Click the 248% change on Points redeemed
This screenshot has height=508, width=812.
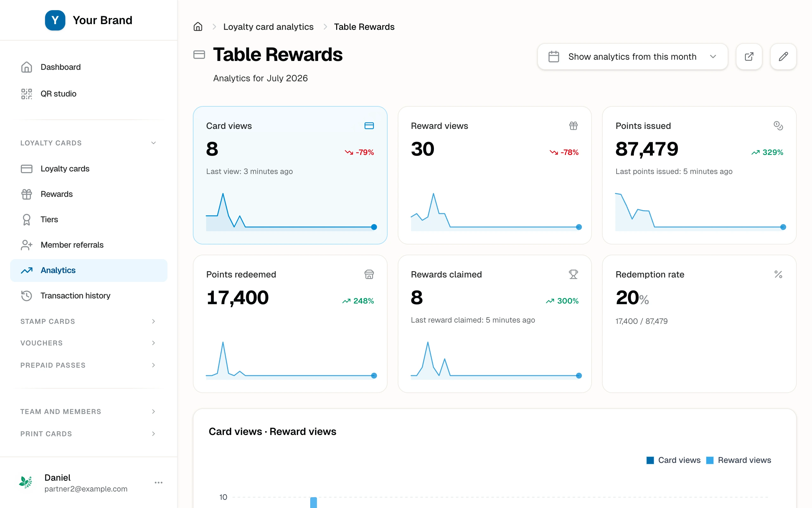click(358, 301)
